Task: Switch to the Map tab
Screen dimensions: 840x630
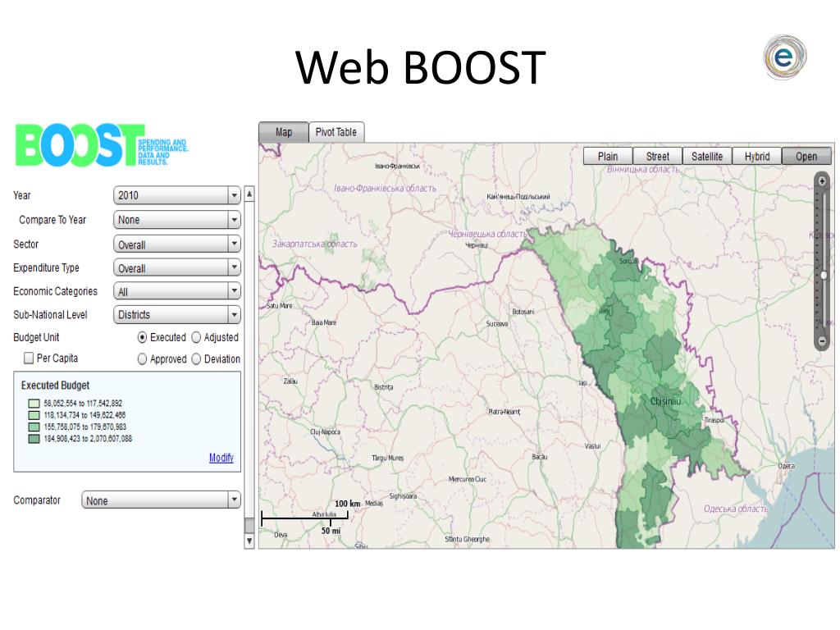Action: point(283,132)
